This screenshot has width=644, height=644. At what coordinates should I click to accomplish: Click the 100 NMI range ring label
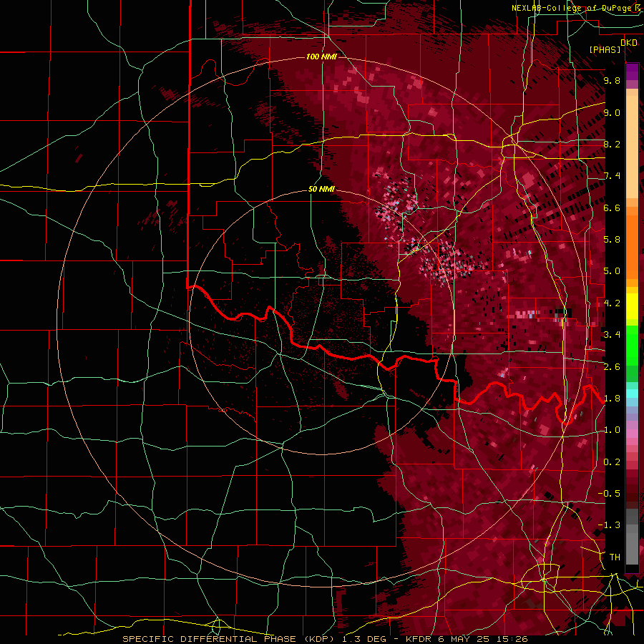coord(321,57)
